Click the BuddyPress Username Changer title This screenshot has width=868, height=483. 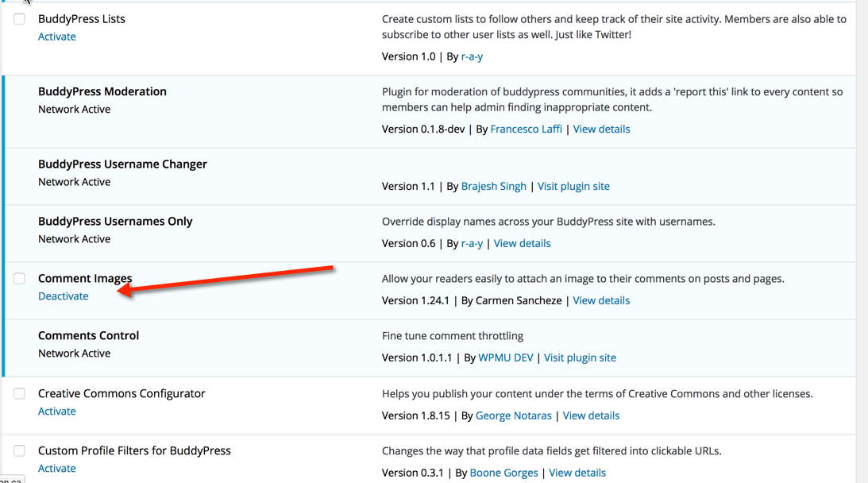[x=122, y=164]
